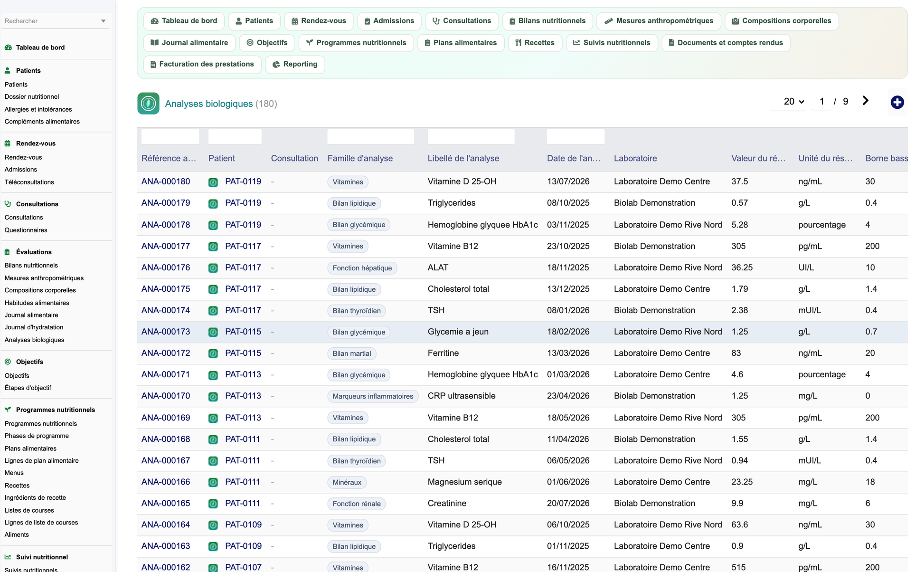This screenshot has height=572, width=924.
Task: Open Étapes d'objectif in the sidebar
Action: click(x=28, y=388)
